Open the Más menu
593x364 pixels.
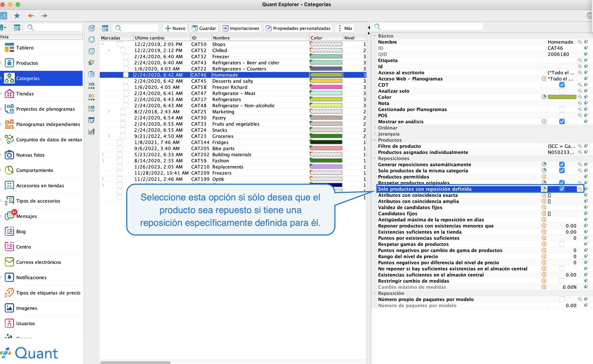345,28
